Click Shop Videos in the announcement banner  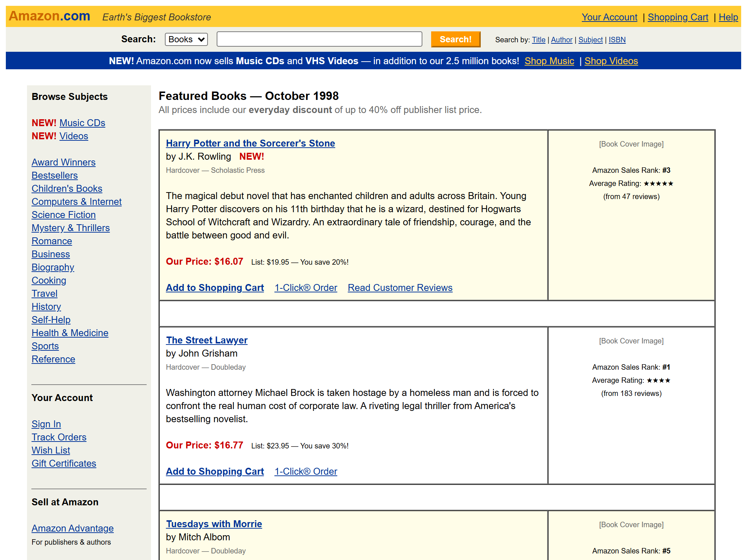tap(611, 61)
